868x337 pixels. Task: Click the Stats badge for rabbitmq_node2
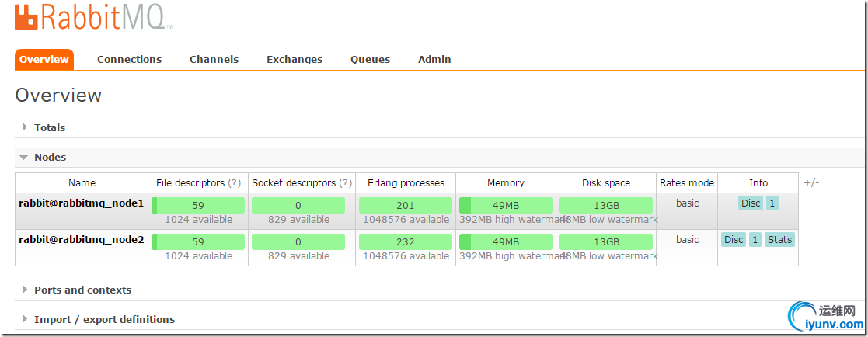coord(779,240)
